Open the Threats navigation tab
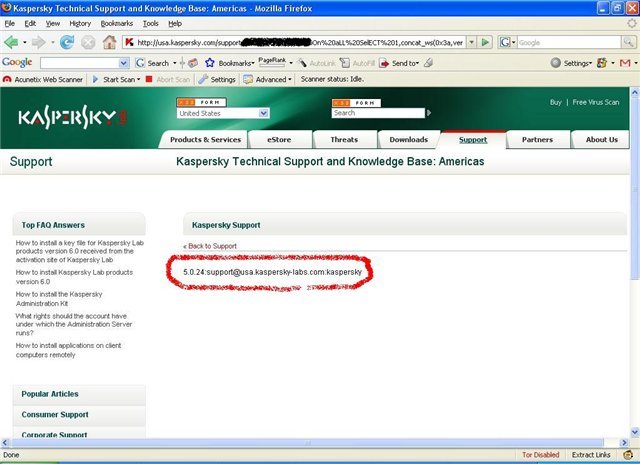 pyautogui.click(x=344, y=140)
